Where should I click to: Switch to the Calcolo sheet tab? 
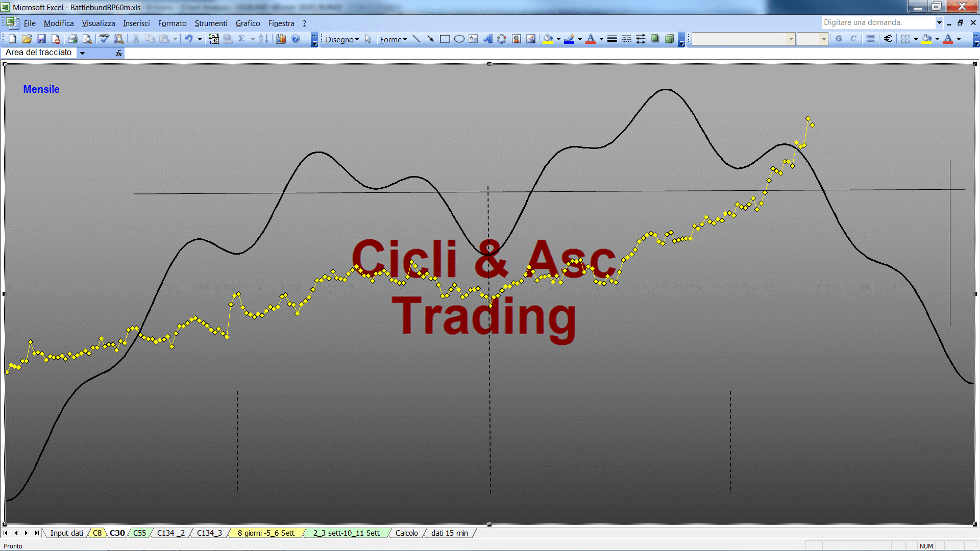pyautogui.click(x=406, y=533)
